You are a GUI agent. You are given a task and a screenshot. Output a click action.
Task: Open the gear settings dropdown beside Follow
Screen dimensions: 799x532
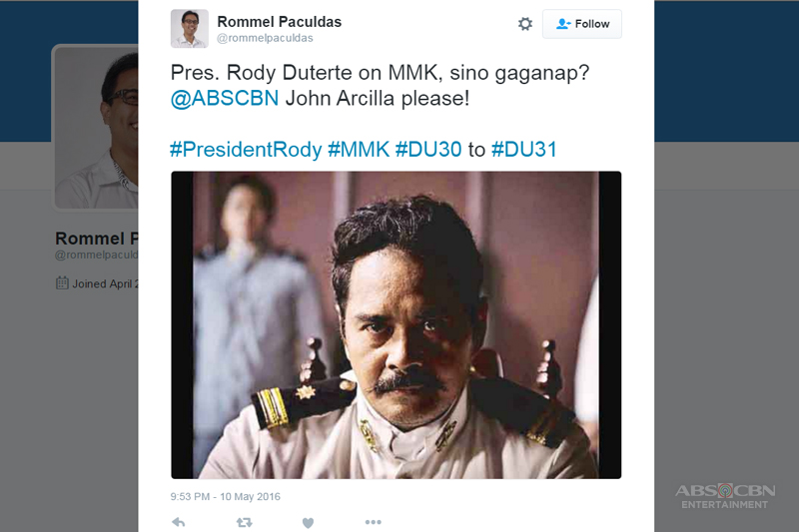[525, 24]
